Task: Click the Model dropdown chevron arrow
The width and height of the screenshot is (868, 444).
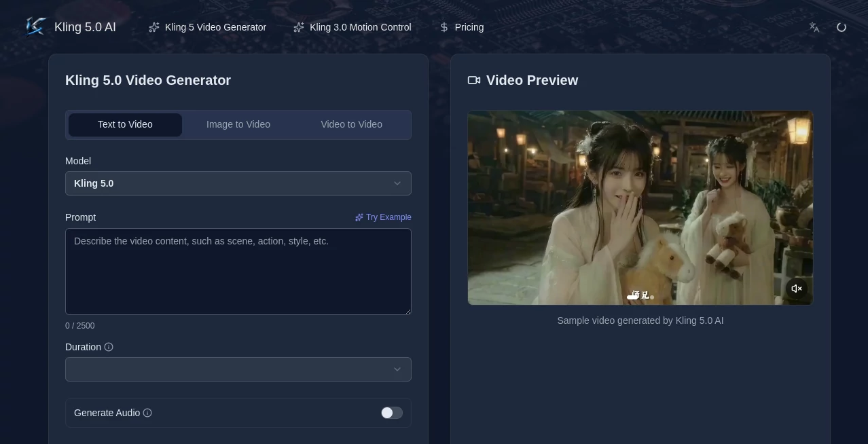Action: coord(397,183)
